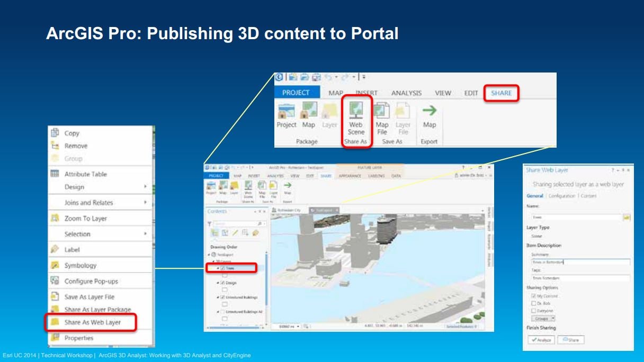This screenshot has width=644, height=362.
Task: Toggle the Untextured Buildings All checkbox
Action: pos(222,312)
